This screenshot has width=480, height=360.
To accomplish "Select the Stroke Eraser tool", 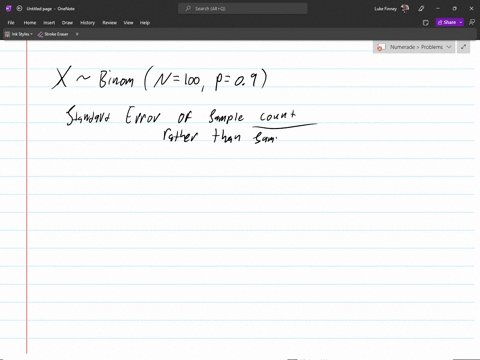I will click(x=53, y=34).
